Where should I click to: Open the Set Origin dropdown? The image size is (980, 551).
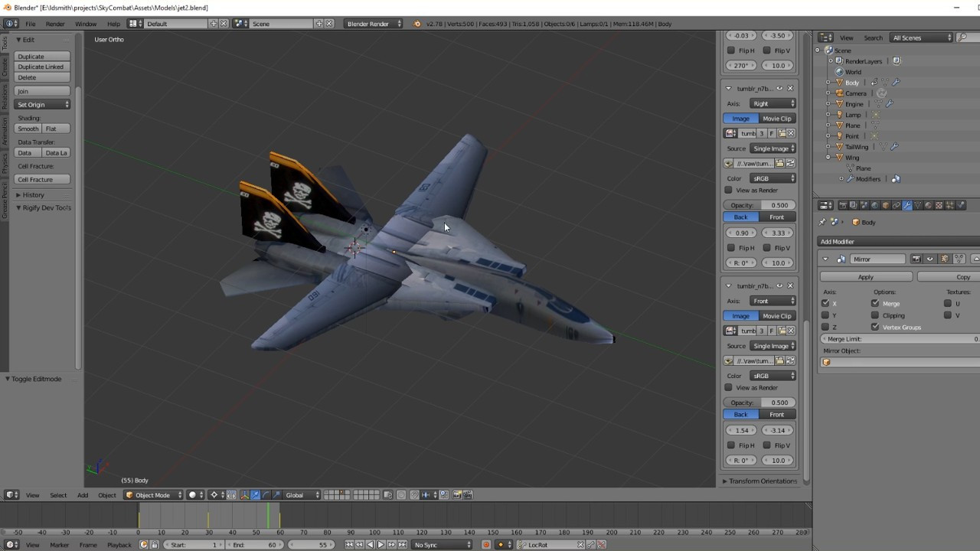click(x=42, y=104)
